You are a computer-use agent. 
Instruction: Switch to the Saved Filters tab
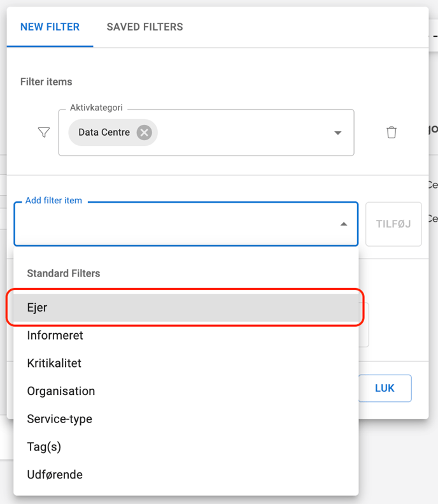(145, 27)
